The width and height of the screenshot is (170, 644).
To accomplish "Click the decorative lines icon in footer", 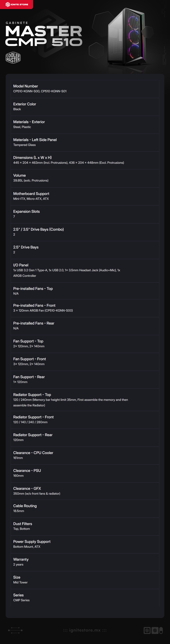I will (15, 630).
